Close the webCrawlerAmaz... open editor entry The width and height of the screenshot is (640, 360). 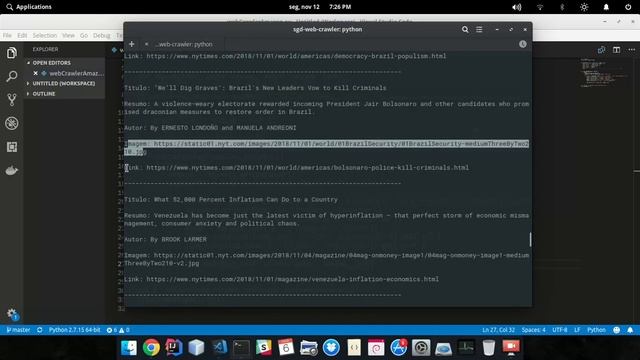(36, 73)
